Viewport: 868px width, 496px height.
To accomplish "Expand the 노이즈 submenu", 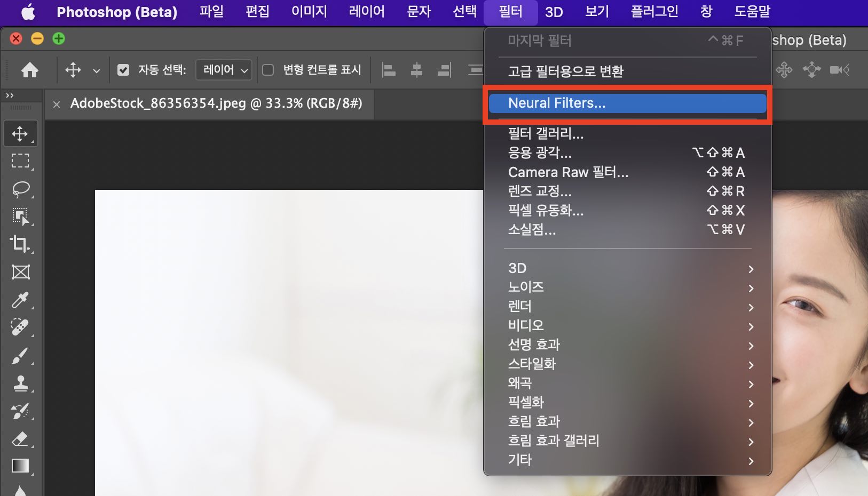I will point(627,287).
